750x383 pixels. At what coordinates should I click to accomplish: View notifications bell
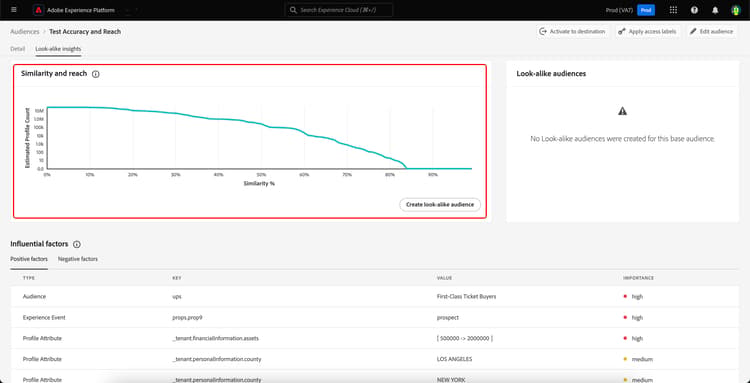[715, 10]
